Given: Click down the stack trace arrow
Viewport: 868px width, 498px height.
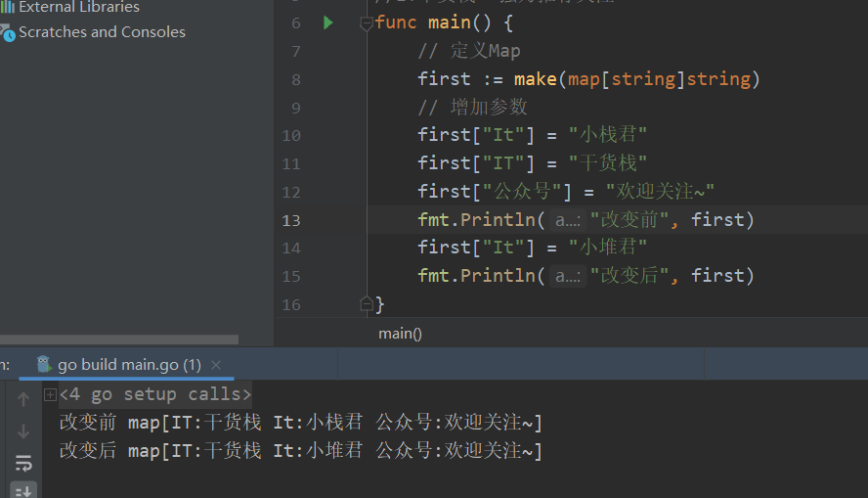Looking at the screenshot, I should (23, 430).
